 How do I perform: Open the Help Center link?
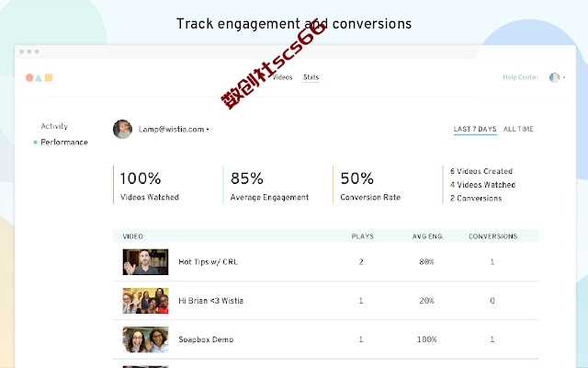[x=520, y=77]
